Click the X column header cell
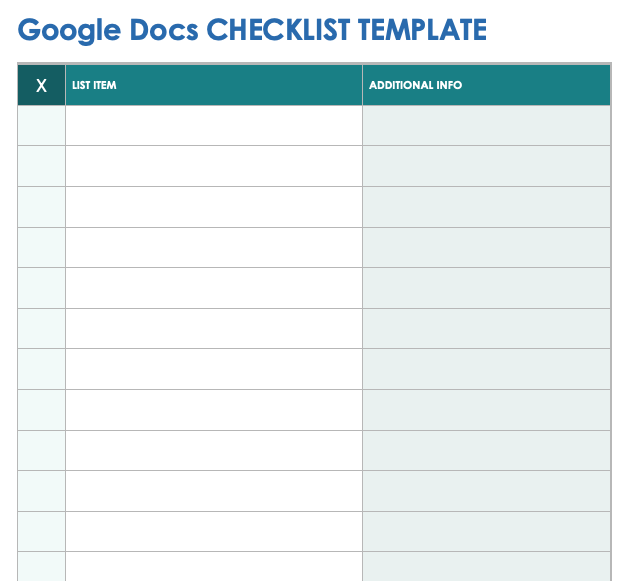628x581 pixels. [41, 85]
